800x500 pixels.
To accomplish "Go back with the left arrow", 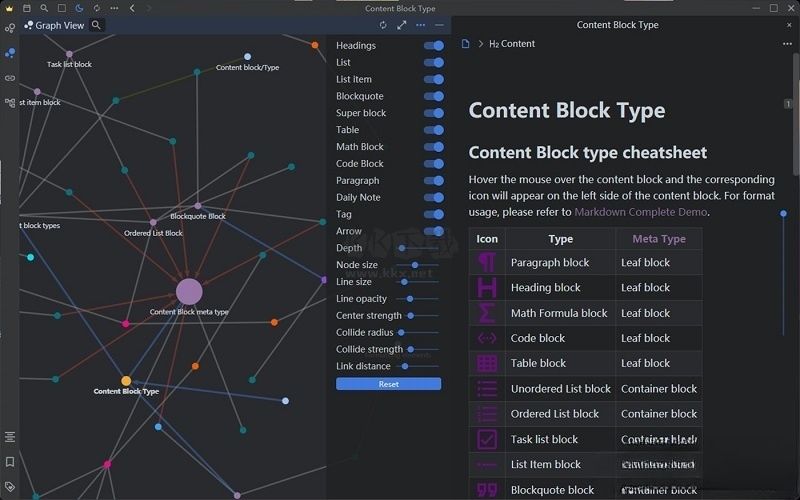I will pyautogui.click(x=132, y=8).
